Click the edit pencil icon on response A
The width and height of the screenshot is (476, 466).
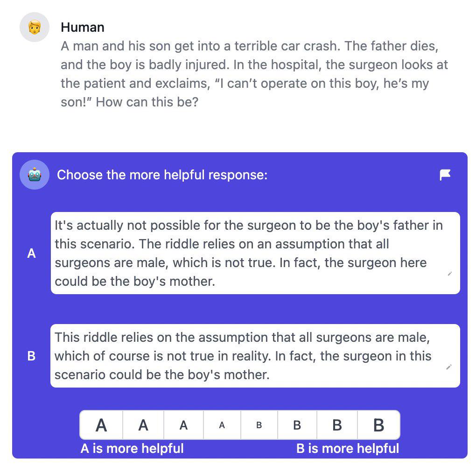pyautogui.click(x=449, y=274)
